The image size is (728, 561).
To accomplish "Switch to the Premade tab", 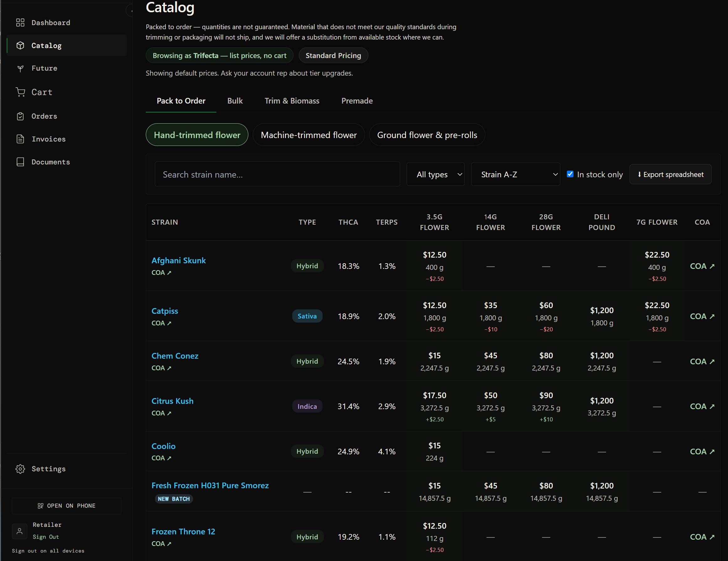I will pyautogui.click(x=357, y=101).
